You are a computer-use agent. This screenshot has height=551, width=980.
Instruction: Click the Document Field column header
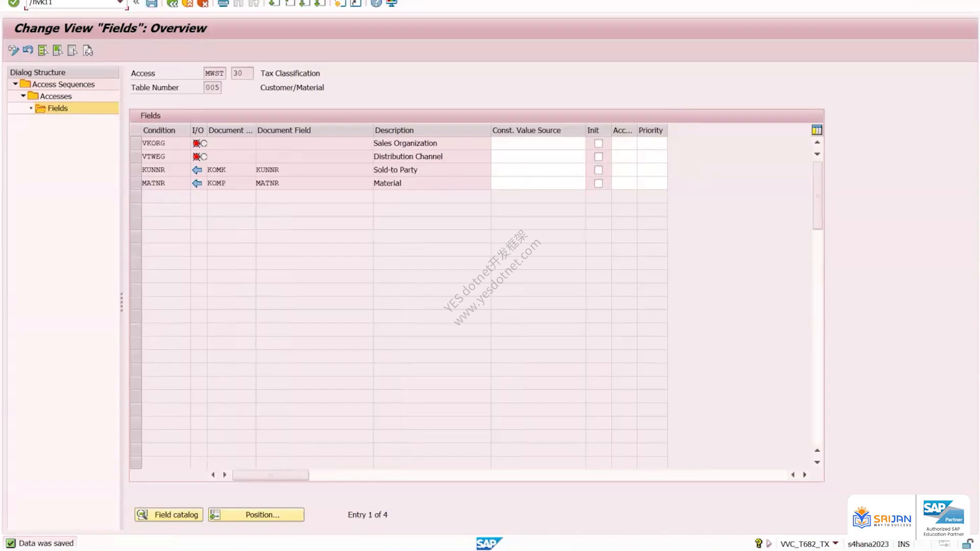click(x=314, y=130)
